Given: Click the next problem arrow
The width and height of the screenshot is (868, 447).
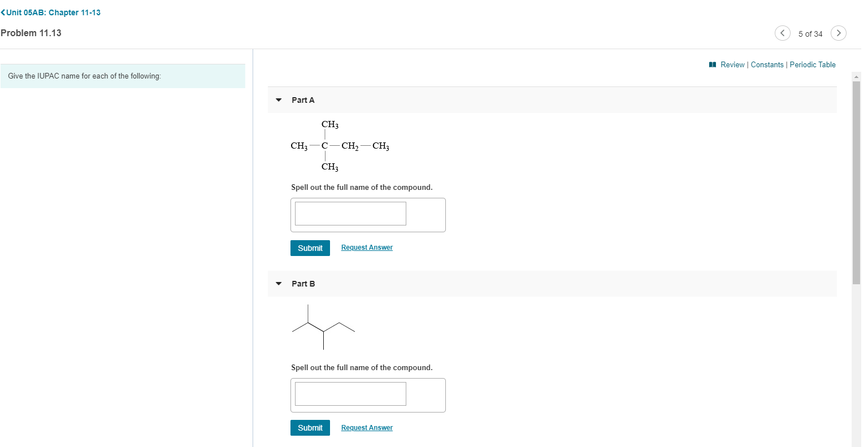Looking at the screenshot, I should click(x=838, y=33).
